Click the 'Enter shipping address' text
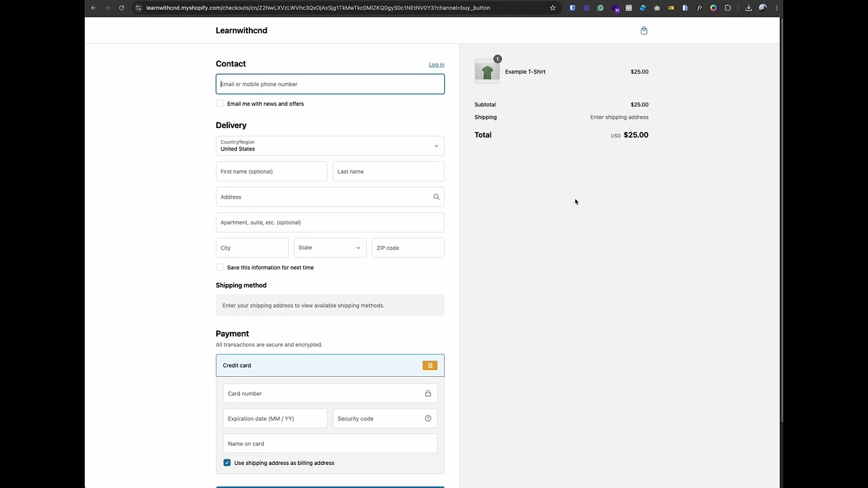The width and height of the screenshot is (868, 488). pyautogui.click(x=619, y=117)
